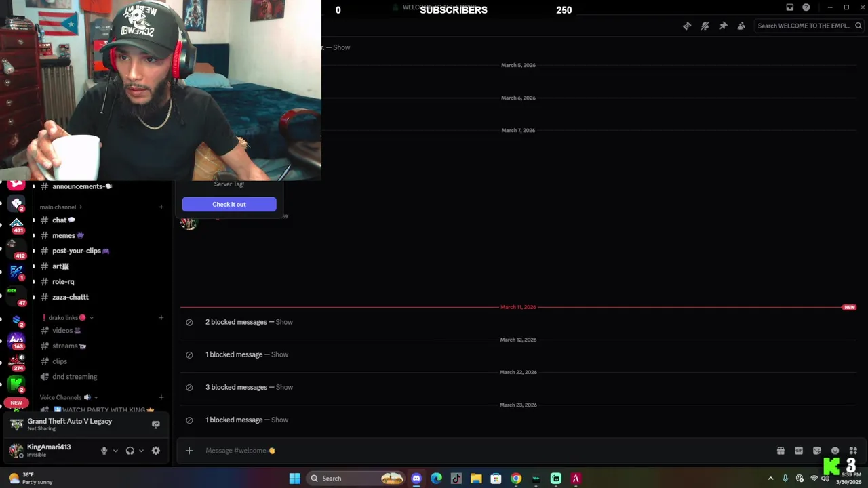Viewport: 868px width, 488px height.
Task: Open the Windows Start menu
Action: pyautogui.click(x=294, y=479)
